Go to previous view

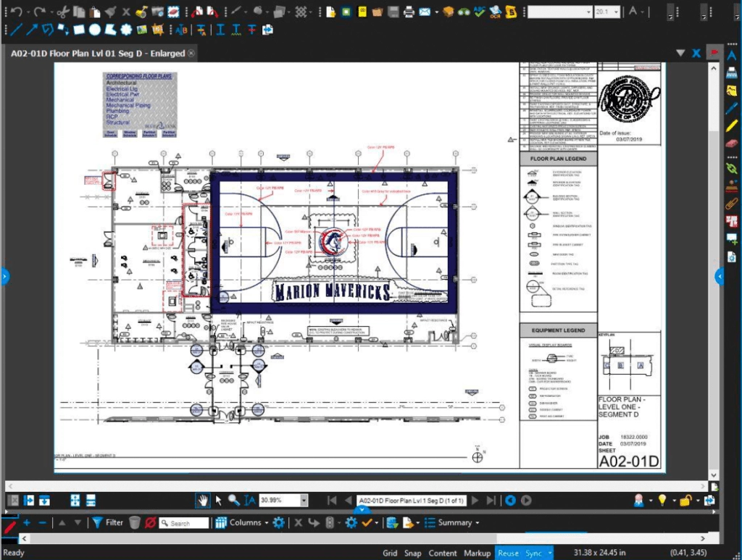[x=510, y=501]
